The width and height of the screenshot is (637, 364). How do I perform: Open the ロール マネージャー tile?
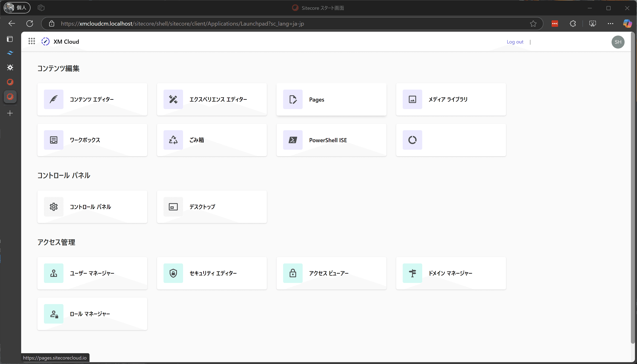coord(92,314)
